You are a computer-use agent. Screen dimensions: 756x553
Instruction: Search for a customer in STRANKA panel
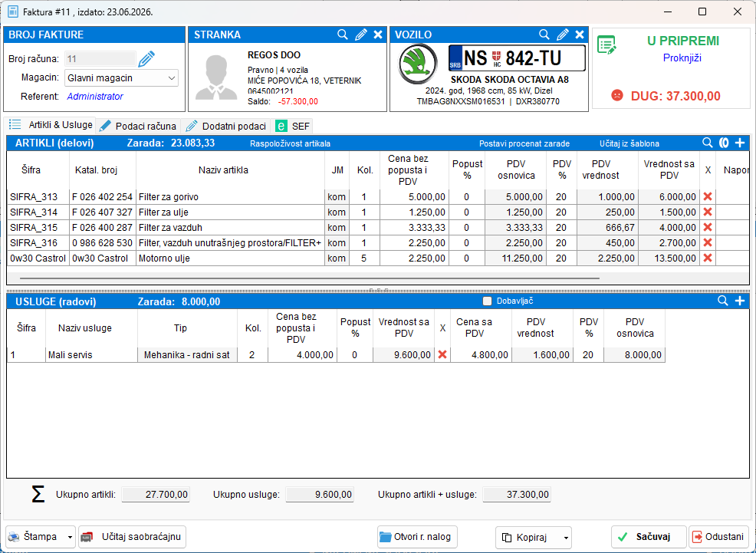click(x=342, y=35)
